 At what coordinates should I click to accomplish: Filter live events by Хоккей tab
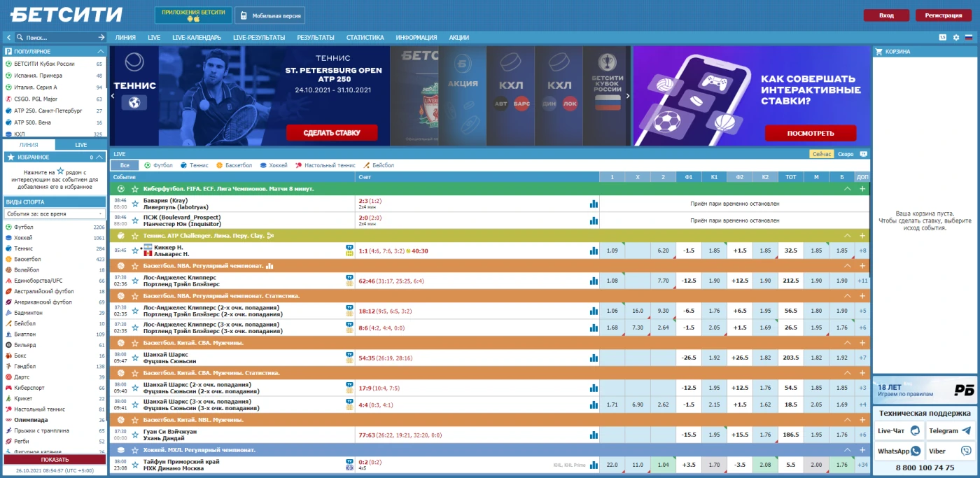pyautogui.click(x=273, y=166)
